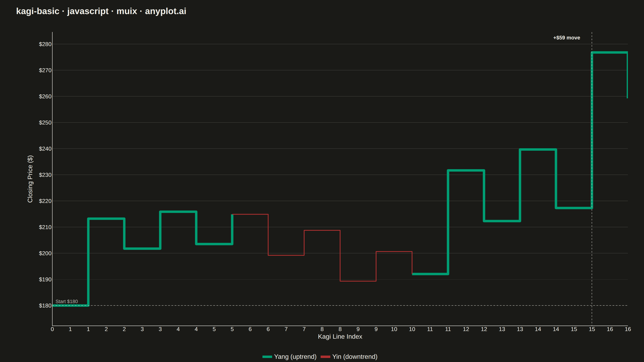
Task: Click the 'Start $180' annotation label
Action: [x=66, y=301]
